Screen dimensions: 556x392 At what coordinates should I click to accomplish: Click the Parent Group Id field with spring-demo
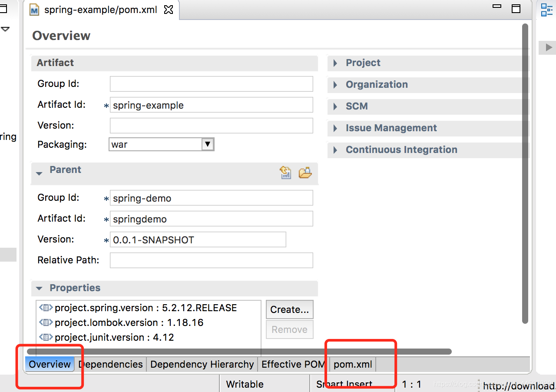[212, 198]
